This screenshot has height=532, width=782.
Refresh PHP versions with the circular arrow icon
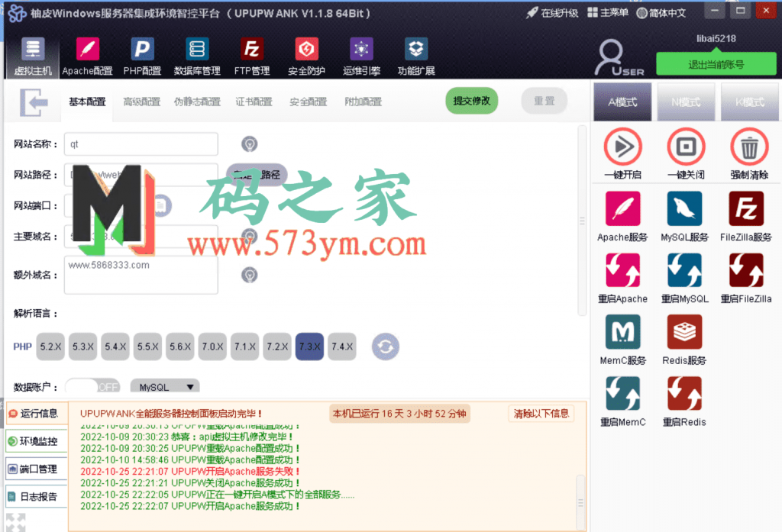pos(385,347)
